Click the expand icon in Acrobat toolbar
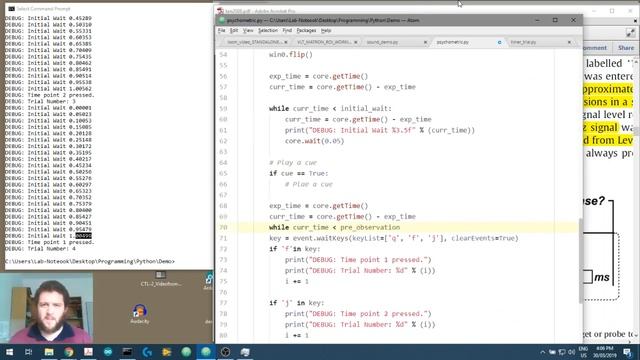 coord(630,33)
